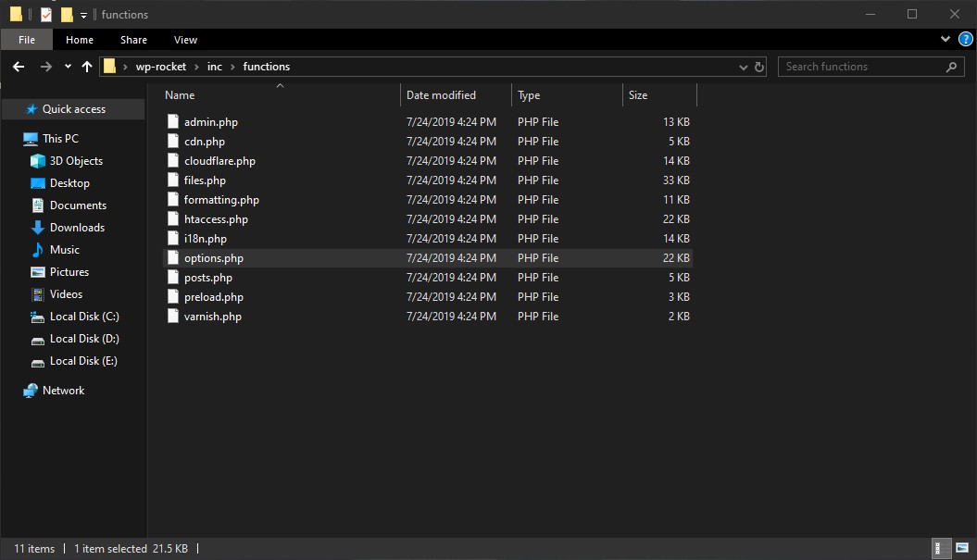Image resolution: width=977 pixels, height=560 pixels.
Task: Click the search magnifier icon
Action: (x=951, y=67)
